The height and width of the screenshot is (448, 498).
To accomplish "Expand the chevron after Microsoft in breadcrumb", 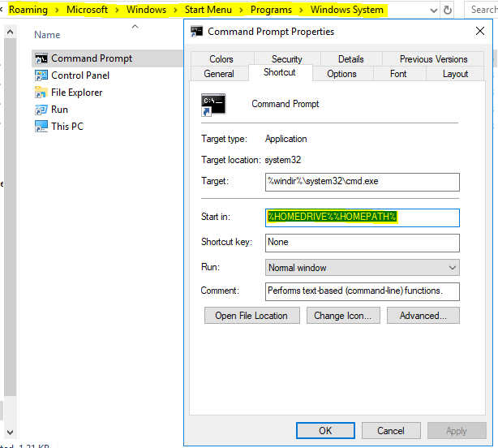I will [x=117, y=11].
